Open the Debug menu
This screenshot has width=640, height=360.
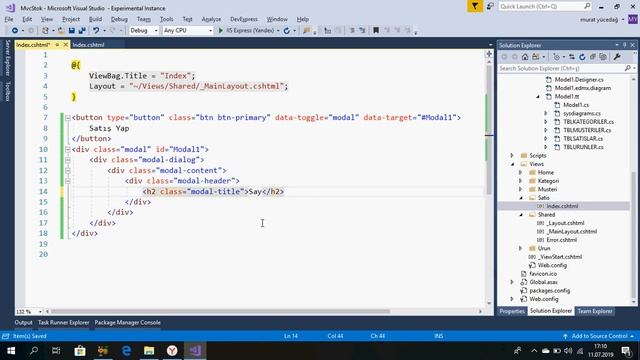pos(119,19)
